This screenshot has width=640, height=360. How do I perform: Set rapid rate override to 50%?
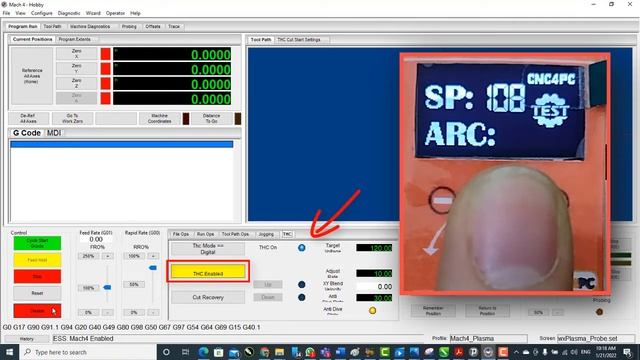point(134,284)
